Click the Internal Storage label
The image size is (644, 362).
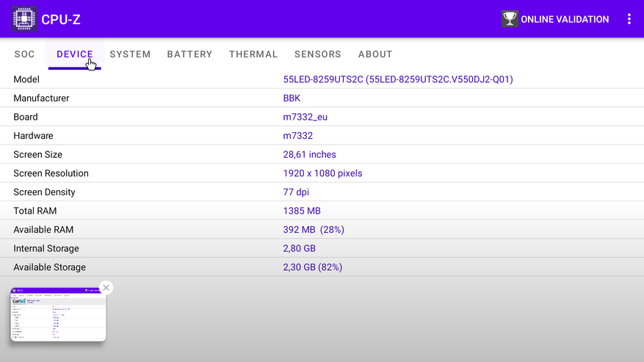[x=46, y=249]
